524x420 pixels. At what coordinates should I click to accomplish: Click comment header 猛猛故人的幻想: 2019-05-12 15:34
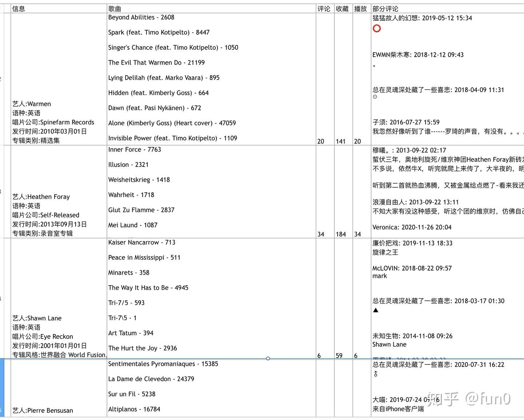(x=422, y=18)
